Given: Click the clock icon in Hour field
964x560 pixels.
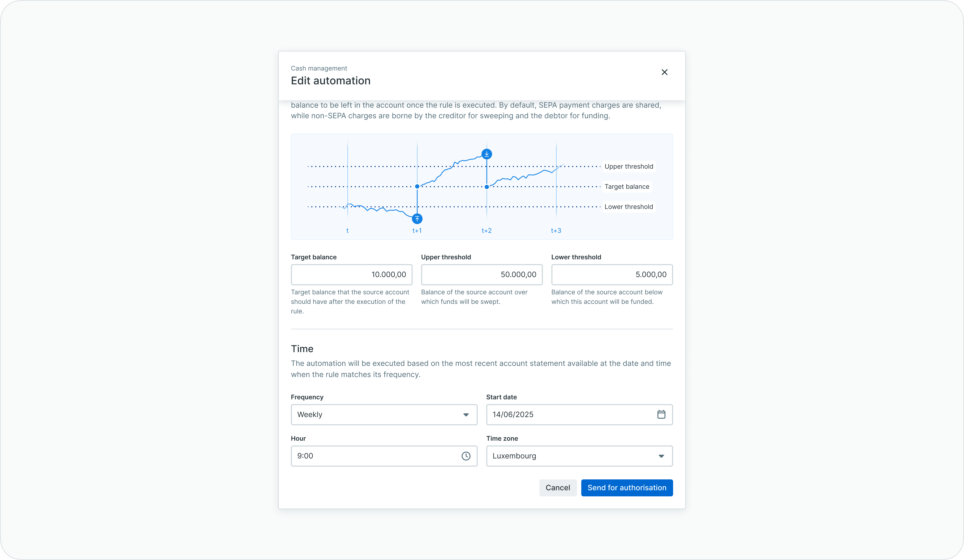Looking at the screenshot, I should pyautogui.click(x=466, y=456).
